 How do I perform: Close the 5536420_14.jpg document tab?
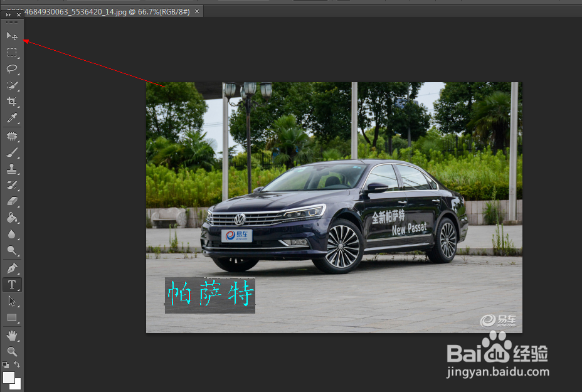[197, 11]
